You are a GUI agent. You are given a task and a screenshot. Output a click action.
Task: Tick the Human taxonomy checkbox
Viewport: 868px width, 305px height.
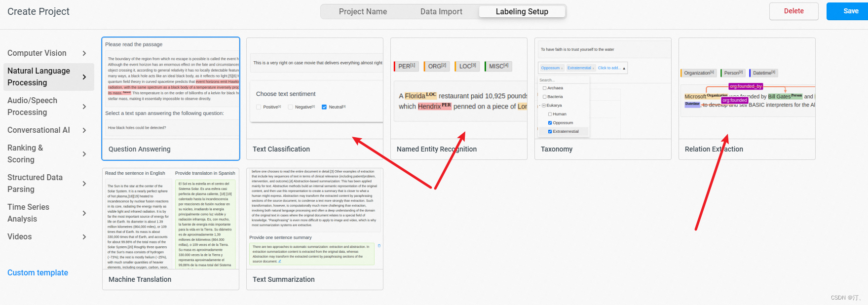(550, 114)
